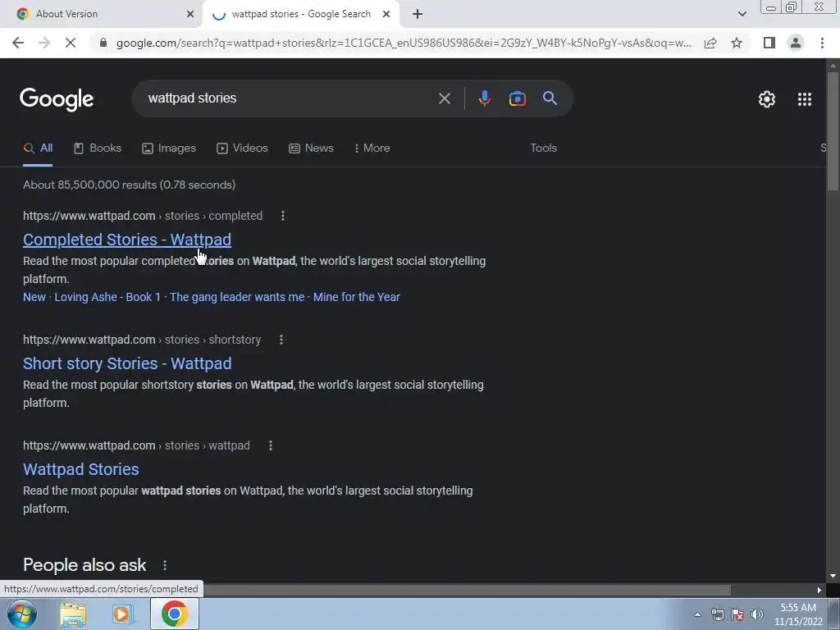Follow Loving Ashe - Book 1 sitelink
This screenshot has height=630, width=840.
click(107, 297)
